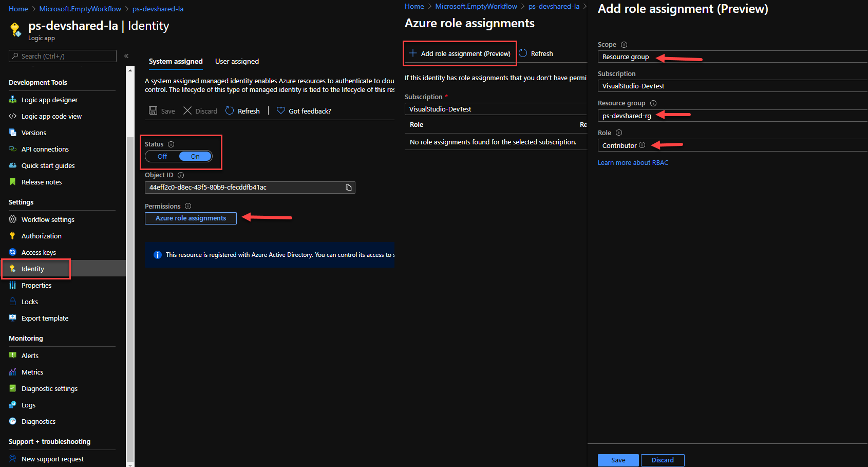
Task: Select the System assigned tab
Action: (x=175, y=61)
